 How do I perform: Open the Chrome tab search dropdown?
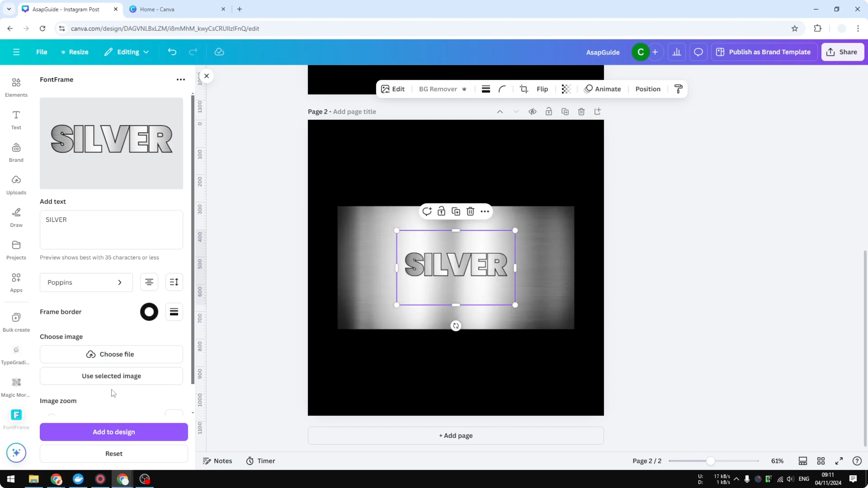(9, 9)
